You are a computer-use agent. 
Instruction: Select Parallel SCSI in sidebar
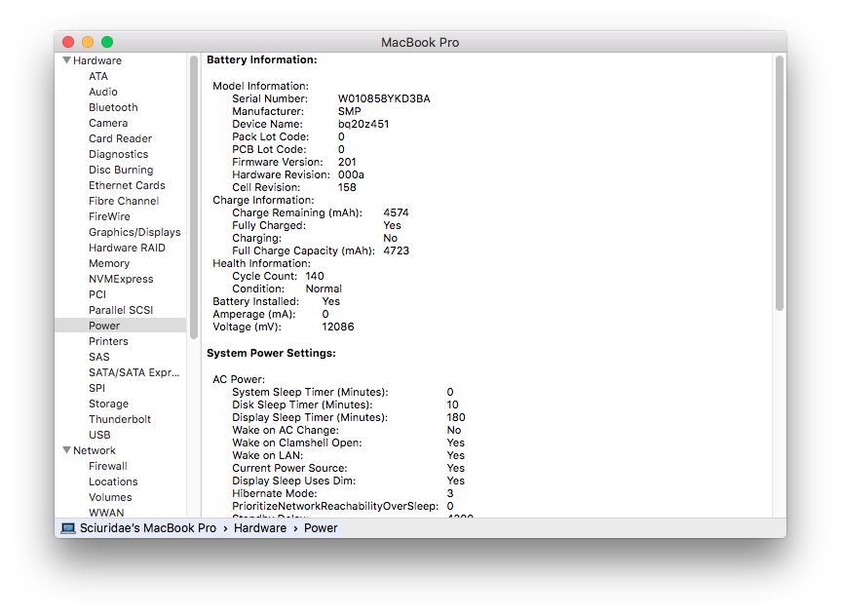point(121,310)
